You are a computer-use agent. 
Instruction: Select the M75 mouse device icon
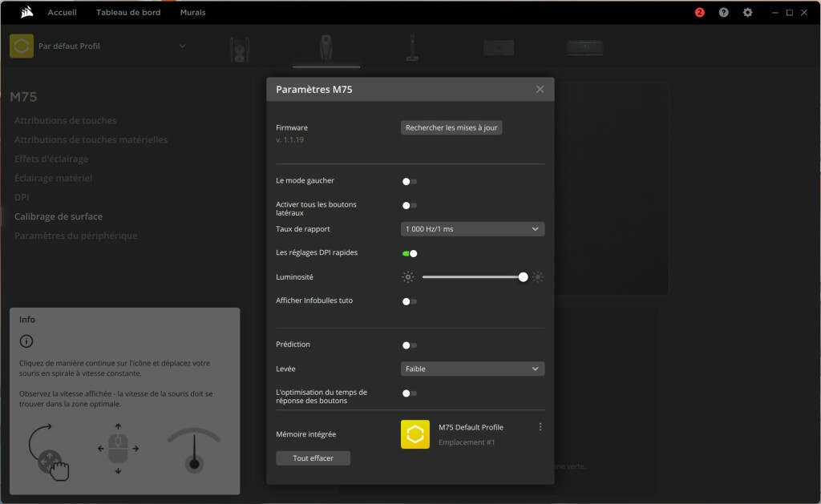[326, 46]
